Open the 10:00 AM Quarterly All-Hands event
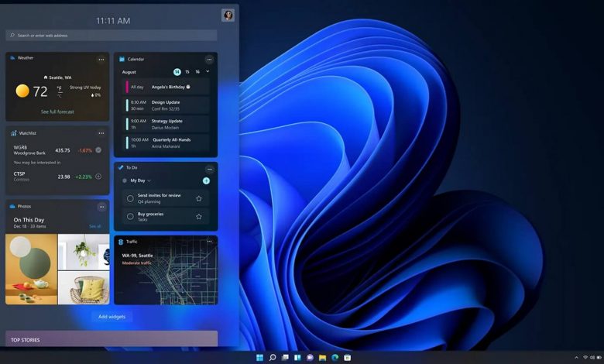Image resolution: width=604 pixels, height=364 pixels. pyautogui.click(x=166, y=143)
